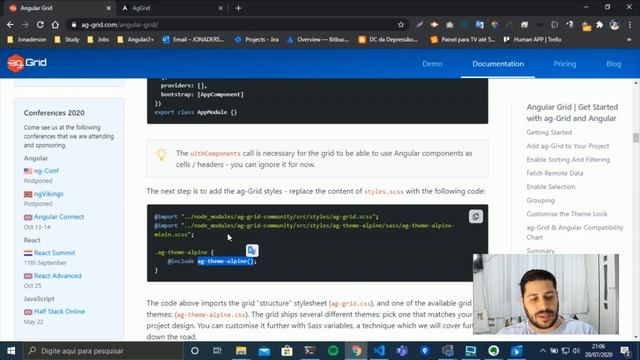
Task: Open the browser home page
Action: [x=55, y=25]
